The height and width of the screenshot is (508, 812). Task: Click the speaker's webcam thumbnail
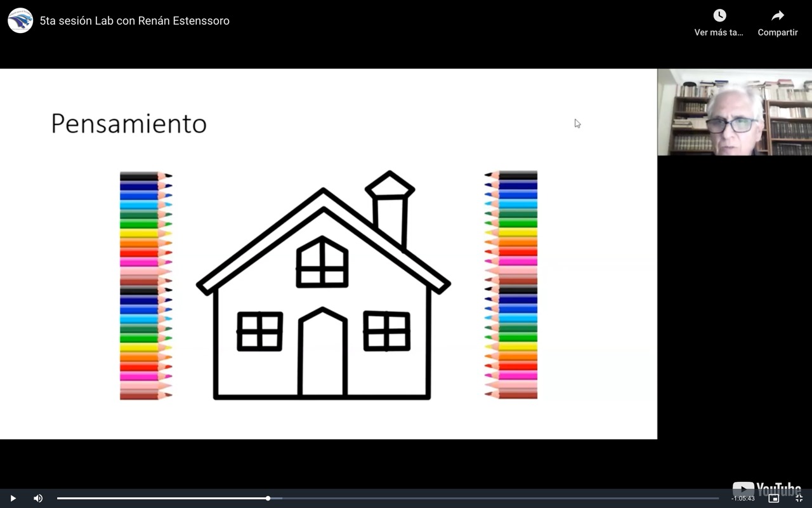click(x=735, y=112)
